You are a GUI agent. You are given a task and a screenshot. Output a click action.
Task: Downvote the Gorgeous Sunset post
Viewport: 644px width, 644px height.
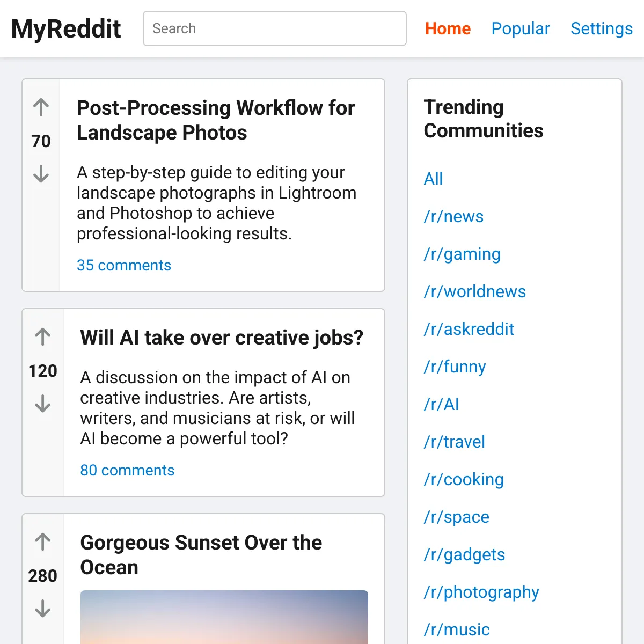42,610
